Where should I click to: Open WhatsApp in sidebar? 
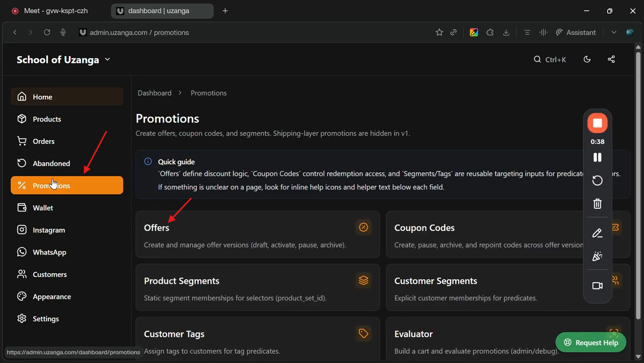pyautogui.click(x=66, y=252)
